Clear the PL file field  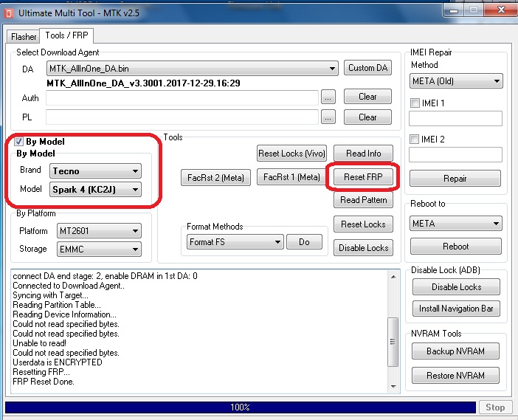click(367, 117)
